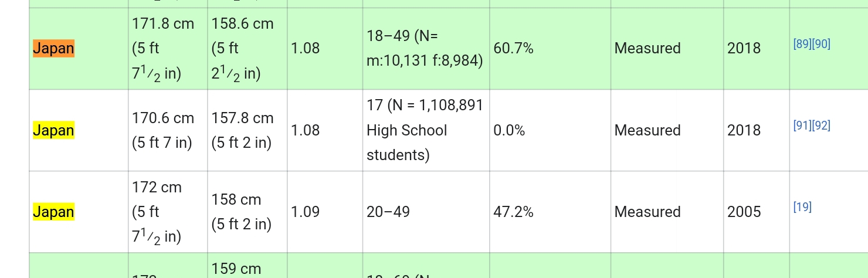Viewport: 868px width, 278px height.
Task: Open citation link [90]
Action: click(x=821, y=44)
